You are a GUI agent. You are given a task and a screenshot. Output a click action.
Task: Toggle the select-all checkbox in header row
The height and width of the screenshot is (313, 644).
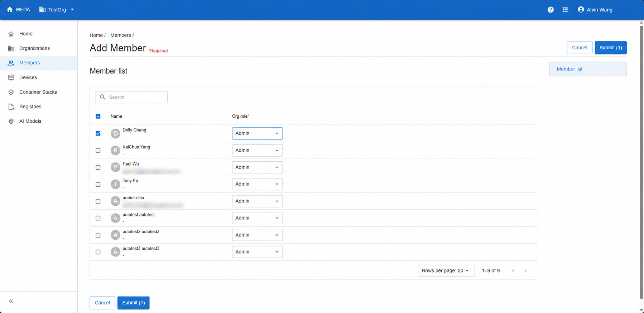point(98,116)
